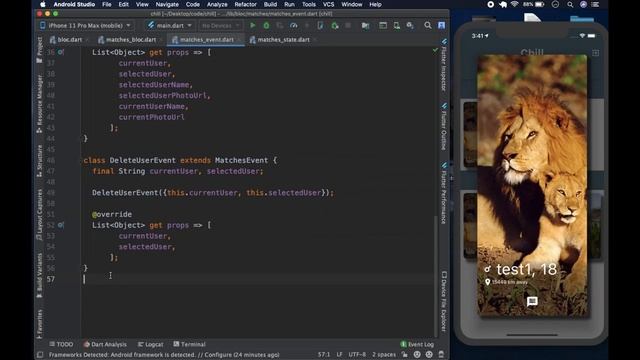The image size is (640, 360).
Task: Open the VCS menu
Action: click(x=328, y=4)
